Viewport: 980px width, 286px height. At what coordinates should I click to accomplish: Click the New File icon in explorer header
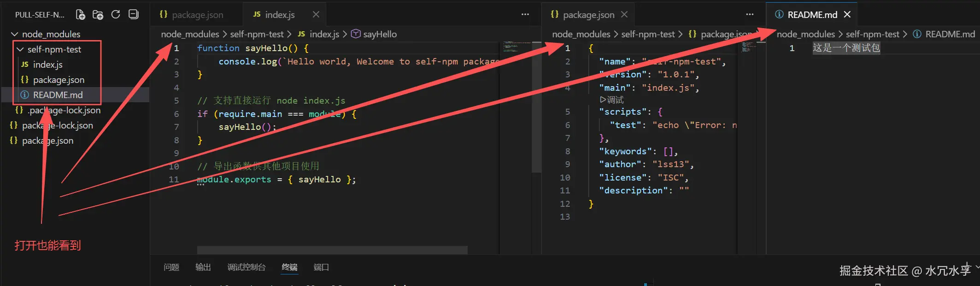point(80,15)
